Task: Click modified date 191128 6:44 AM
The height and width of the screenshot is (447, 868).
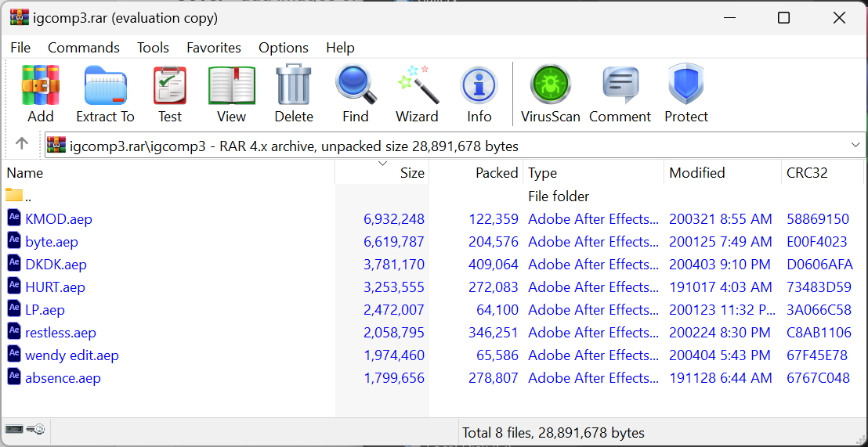Action: click(x=720, y=378)
